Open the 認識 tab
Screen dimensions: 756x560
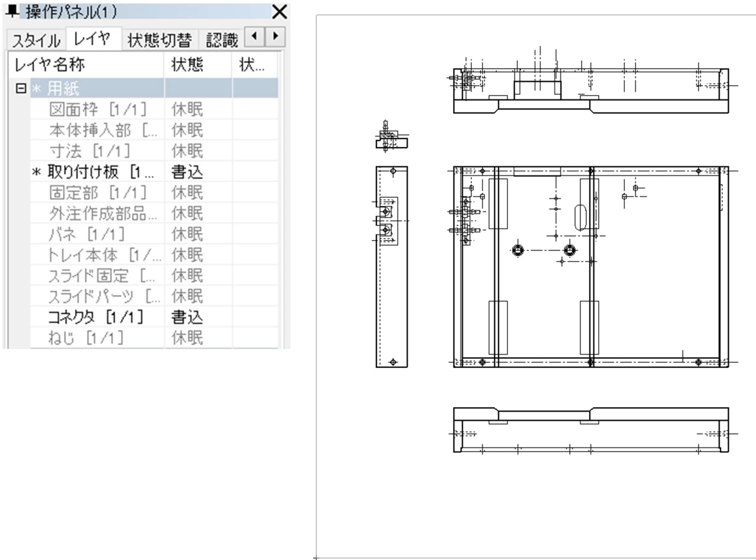tap(221, 40)
